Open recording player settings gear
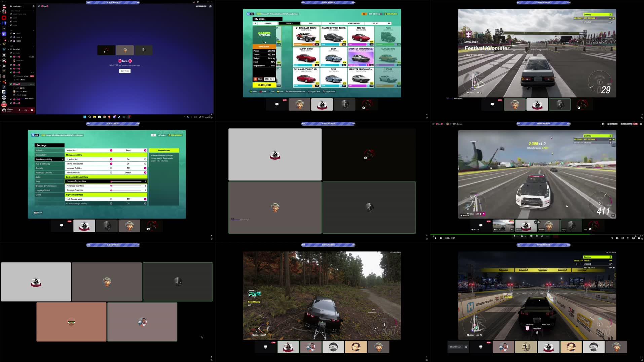 pyautogui.click(x=639, y=238)
